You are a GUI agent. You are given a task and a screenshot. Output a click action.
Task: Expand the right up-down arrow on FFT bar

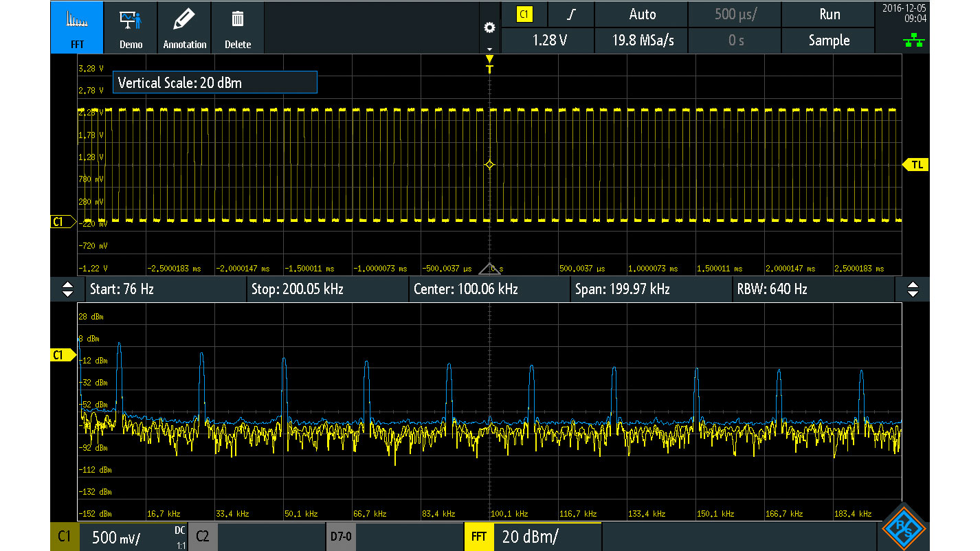pos(912,289)
